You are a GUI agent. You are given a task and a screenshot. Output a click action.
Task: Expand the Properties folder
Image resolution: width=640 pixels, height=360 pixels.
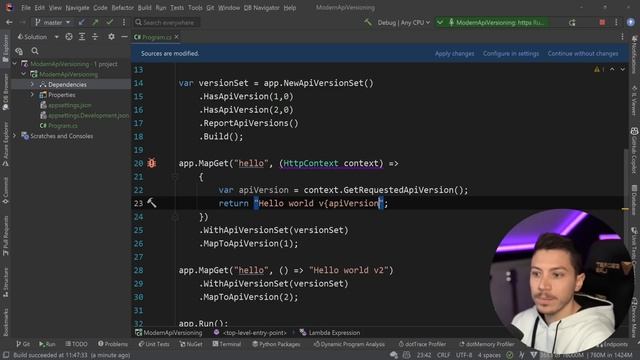pyautogui.click(x=32, y=95)
